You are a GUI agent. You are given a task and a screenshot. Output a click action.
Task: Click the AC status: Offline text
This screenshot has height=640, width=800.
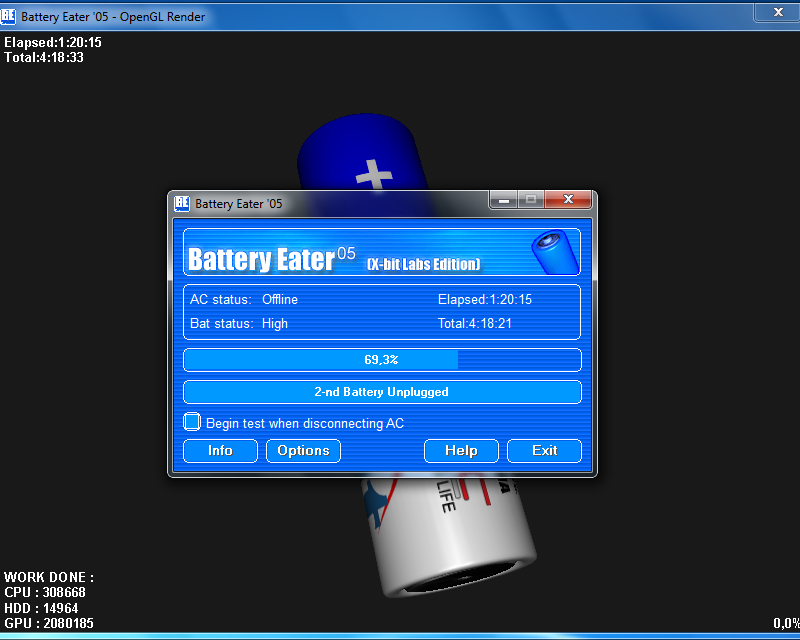coord(244,300)
